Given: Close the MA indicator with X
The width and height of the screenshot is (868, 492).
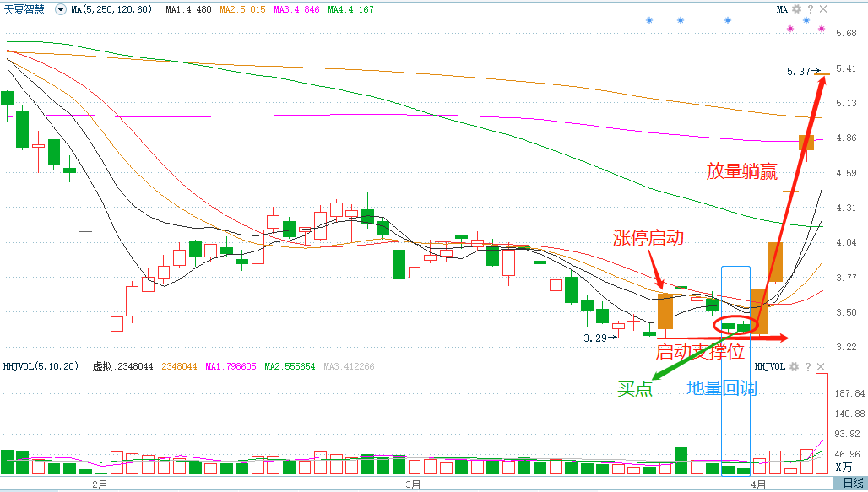Looking at the screenshot, I should point(823,8).
